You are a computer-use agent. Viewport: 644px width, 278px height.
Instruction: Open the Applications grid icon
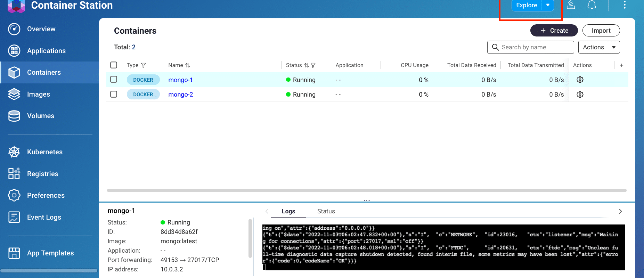coord(14,51)
